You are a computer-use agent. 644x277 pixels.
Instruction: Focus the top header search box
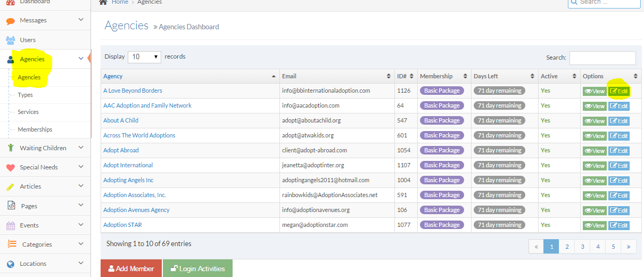[604, 3]
